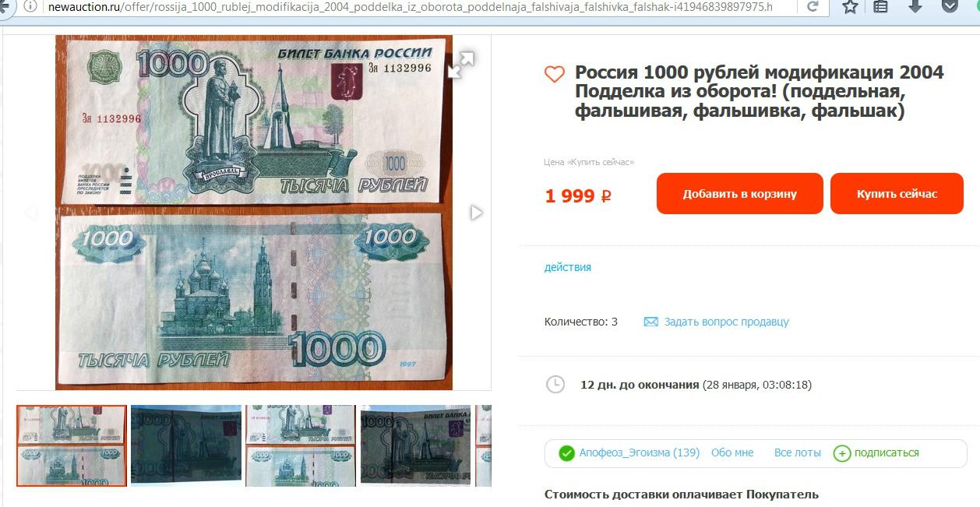
Task: Select the second dark watermark thumbnail
Action: coord(186,445)
